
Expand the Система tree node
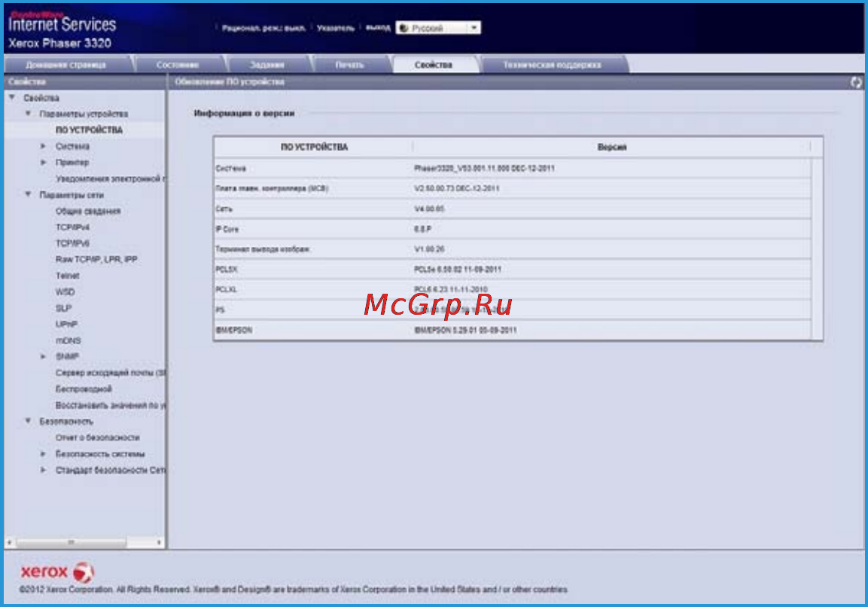pos(43,146)
